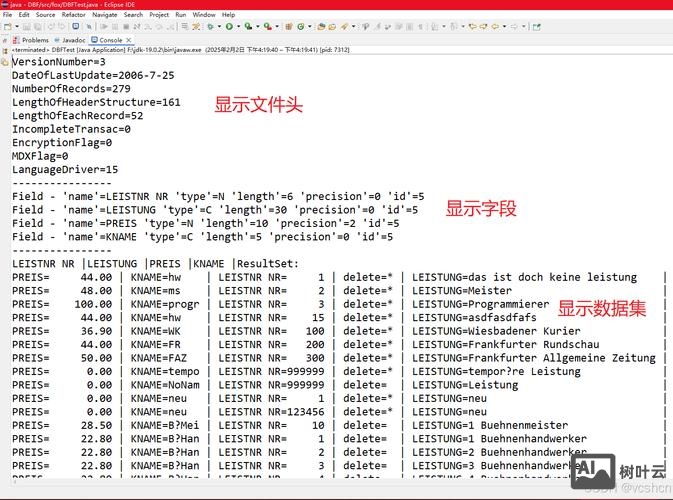The image size is (673, 500).
Task: Open the Navigate menu
Action: pos(104,15)
